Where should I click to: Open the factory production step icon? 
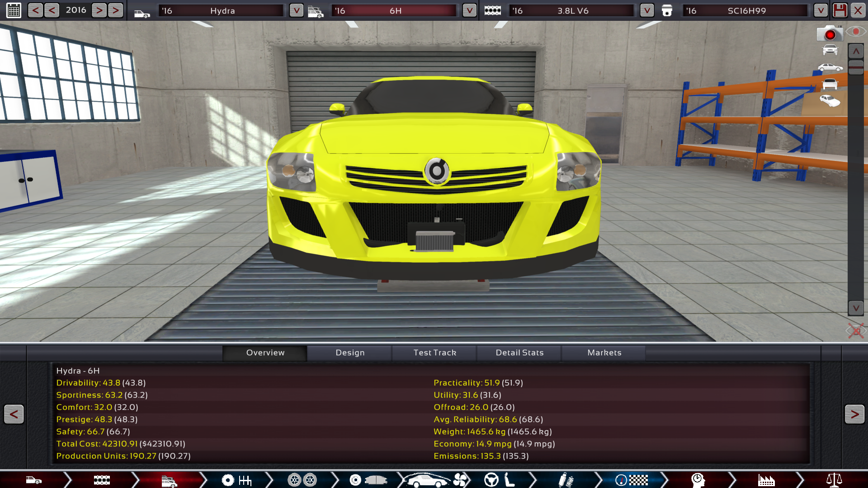766,480
